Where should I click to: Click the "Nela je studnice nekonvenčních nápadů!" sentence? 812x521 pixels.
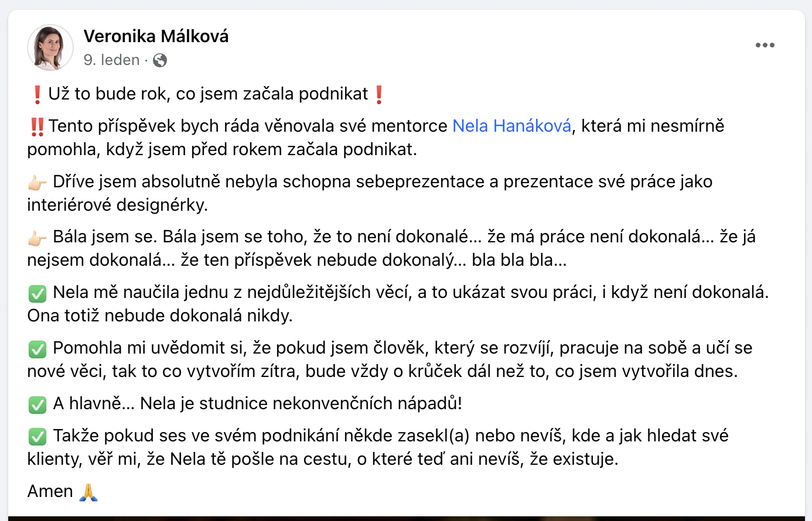pyautogui.click(x=301, y=403)
